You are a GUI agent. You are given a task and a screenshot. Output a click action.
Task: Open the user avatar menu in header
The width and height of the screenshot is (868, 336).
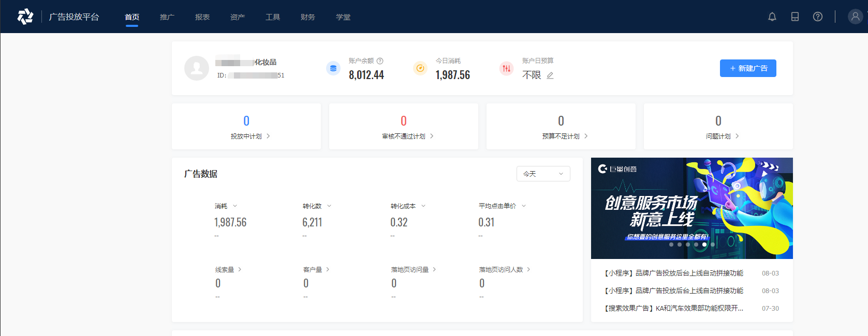[855, 17]
